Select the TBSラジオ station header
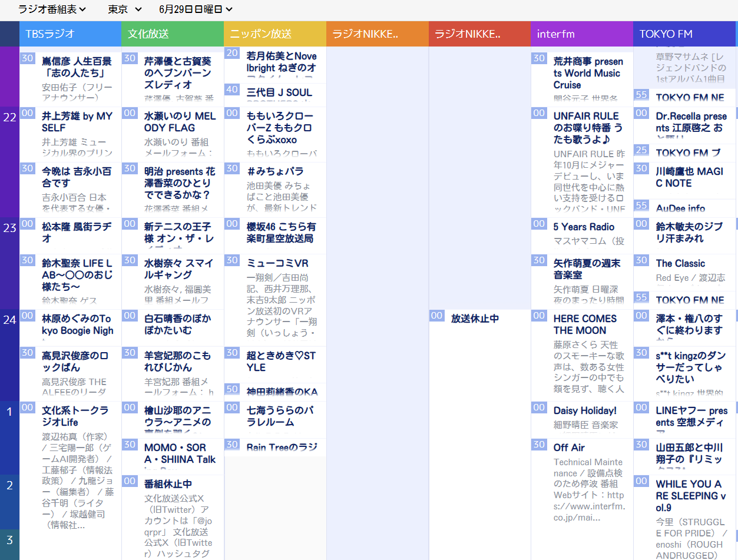 coord(70,34)
